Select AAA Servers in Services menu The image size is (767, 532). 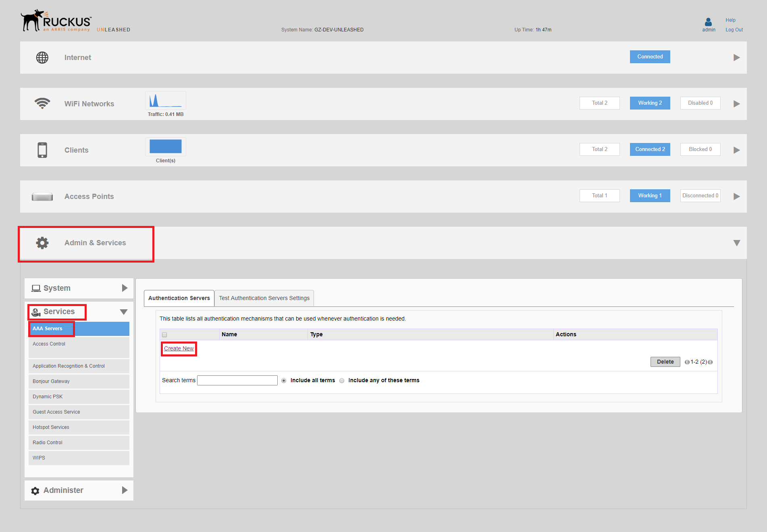click(x=79, y=329)
